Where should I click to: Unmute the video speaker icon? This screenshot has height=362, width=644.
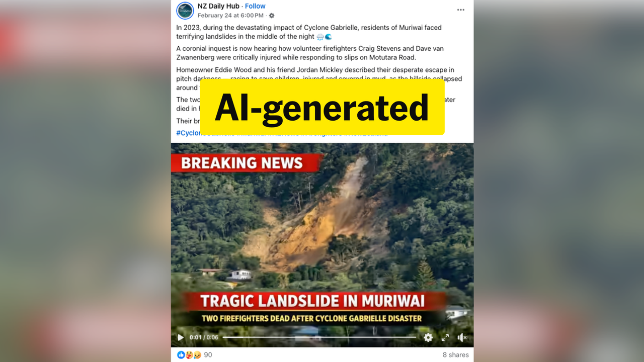tap(462, 337)
